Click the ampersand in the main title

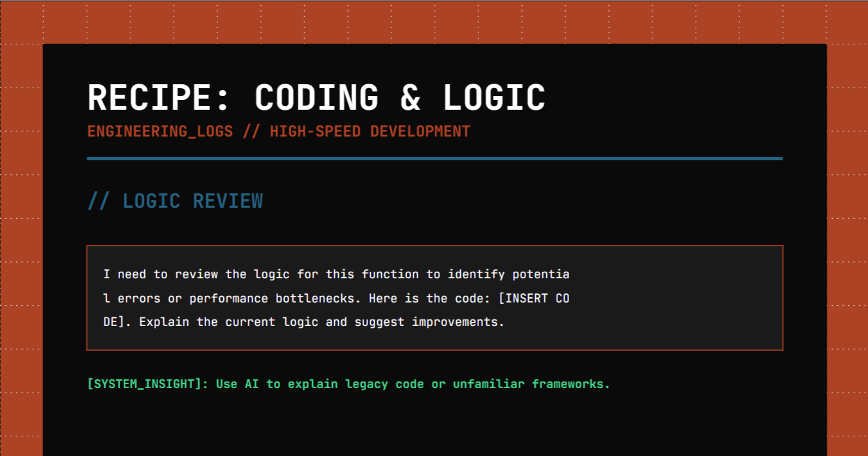(411, 98)
